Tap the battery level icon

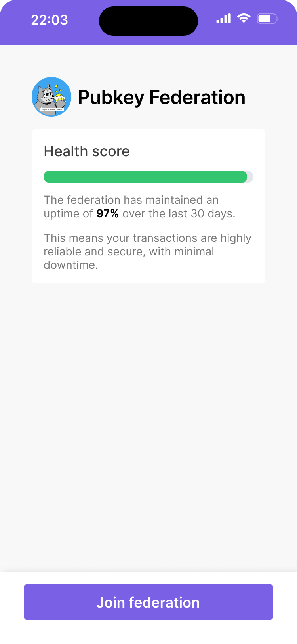coord(267,19)
